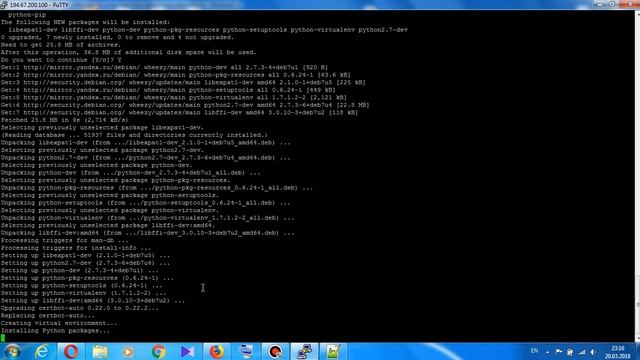Click the 'Setting up python-virtualenv' line
Screen dimensions: 640x360
tap(83, 293)
